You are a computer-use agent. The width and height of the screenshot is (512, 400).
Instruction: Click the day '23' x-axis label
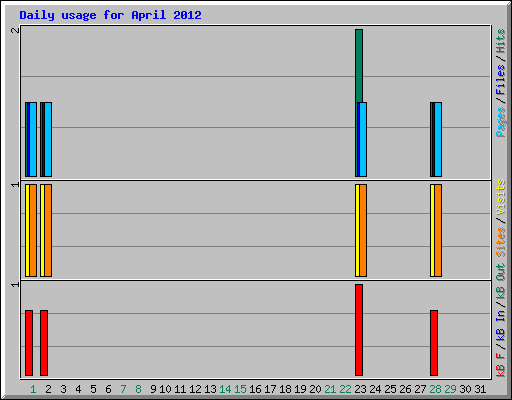(x=360, y=389)
